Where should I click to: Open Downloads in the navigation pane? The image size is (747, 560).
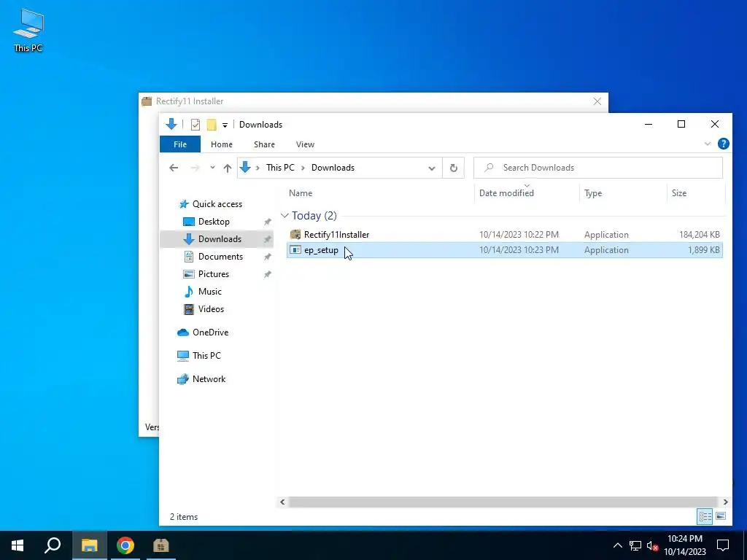(217, 239)
